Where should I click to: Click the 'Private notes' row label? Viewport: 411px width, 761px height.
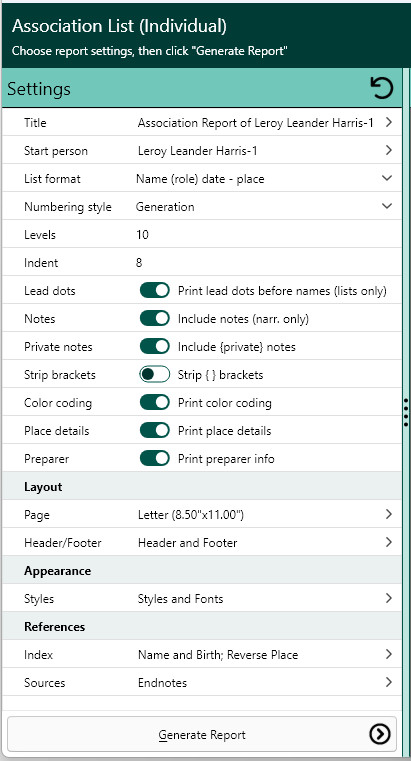coord(58,347)
